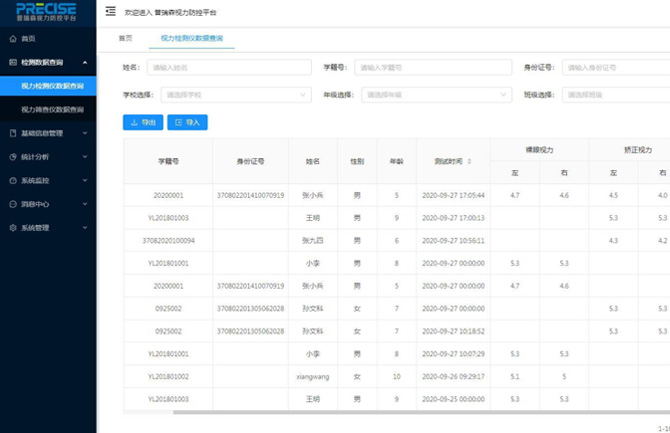Click the PRECISE logo at top left

pos(47,11)
